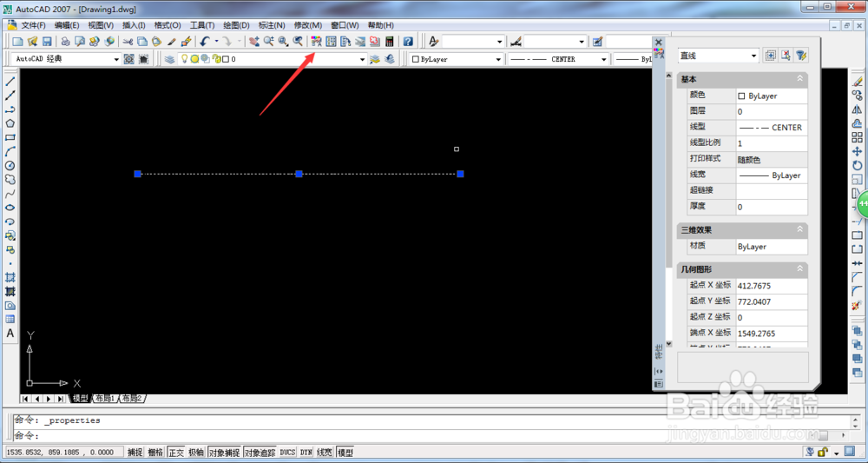
Task: Toggle the DUCS status button
Action: pos(287,453)
